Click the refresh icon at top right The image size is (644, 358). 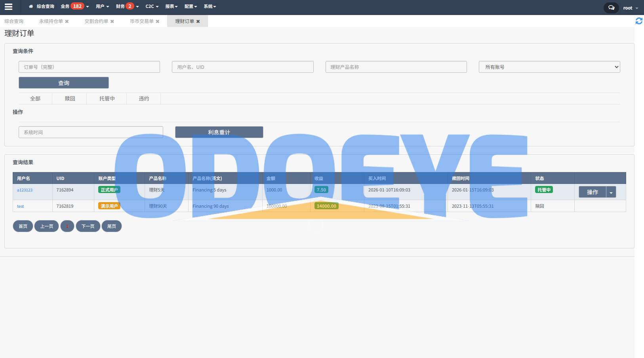(638, 21)
